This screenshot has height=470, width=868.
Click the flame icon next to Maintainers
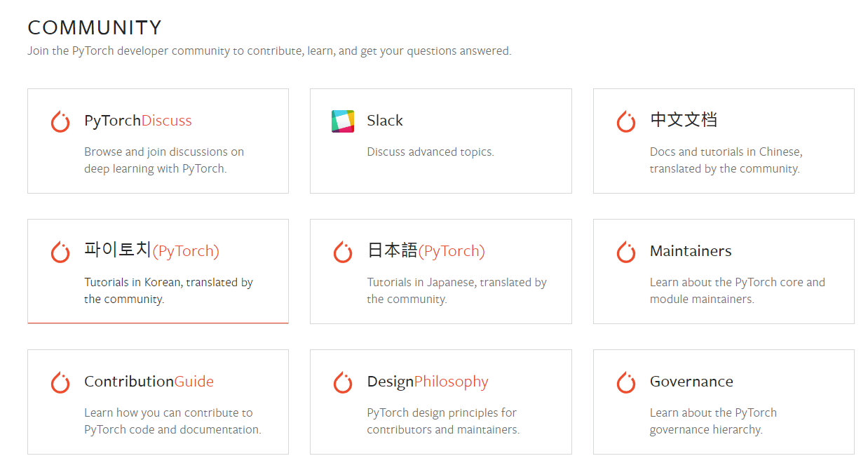[626, 252]
